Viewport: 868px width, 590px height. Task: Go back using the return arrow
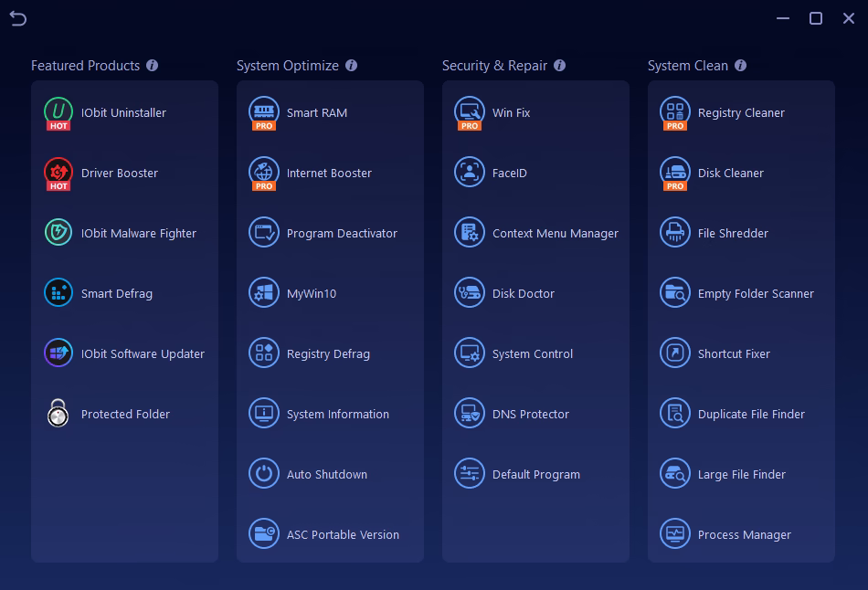(17, 19)
